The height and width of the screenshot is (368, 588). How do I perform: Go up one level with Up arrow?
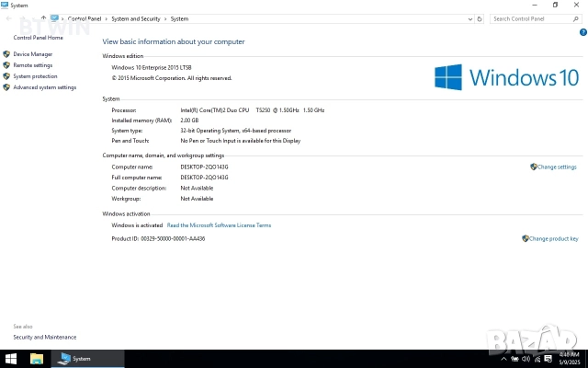click(43, 18)
